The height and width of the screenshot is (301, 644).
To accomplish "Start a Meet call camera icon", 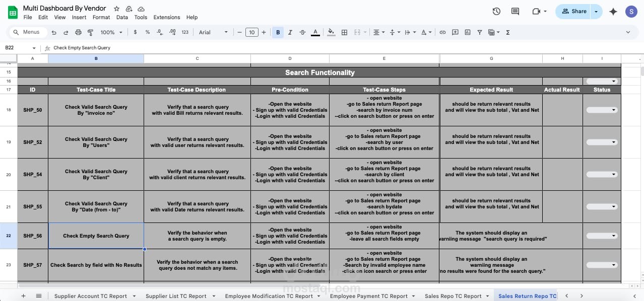I will [536, 11].
